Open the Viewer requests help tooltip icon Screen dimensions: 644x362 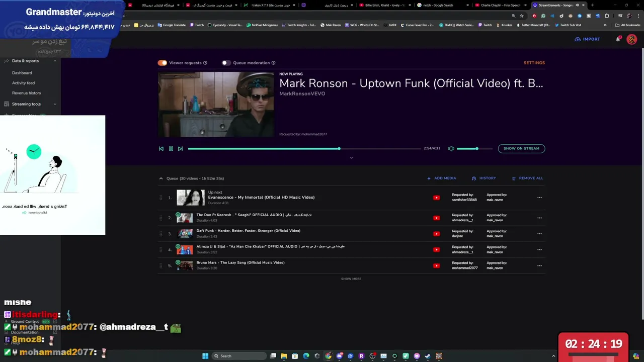coord(205,63)
